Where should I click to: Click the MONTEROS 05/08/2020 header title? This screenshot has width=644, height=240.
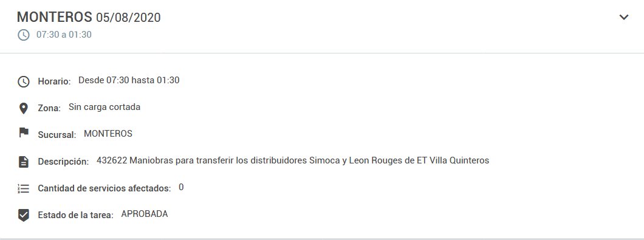[x=89, y=17]
